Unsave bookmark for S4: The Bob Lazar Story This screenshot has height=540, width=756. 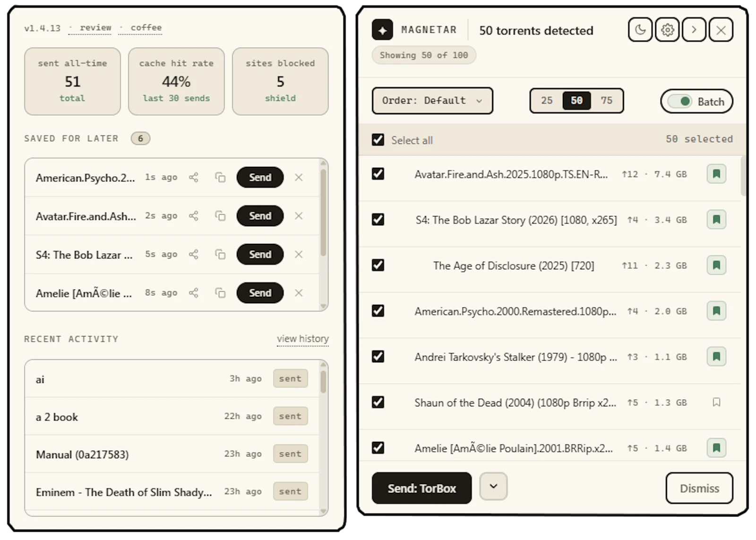[x=716, y=220]
